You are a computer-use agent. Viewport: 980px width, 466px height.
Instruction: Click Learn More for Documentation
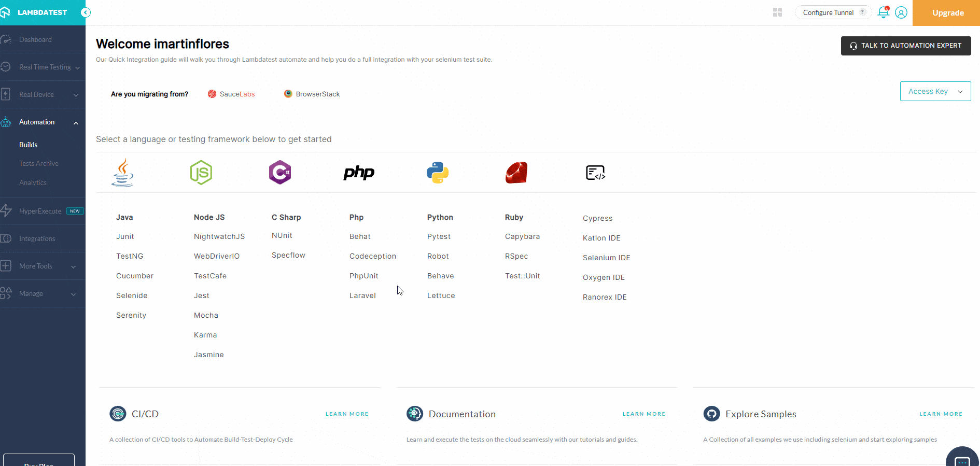(644, 414)
